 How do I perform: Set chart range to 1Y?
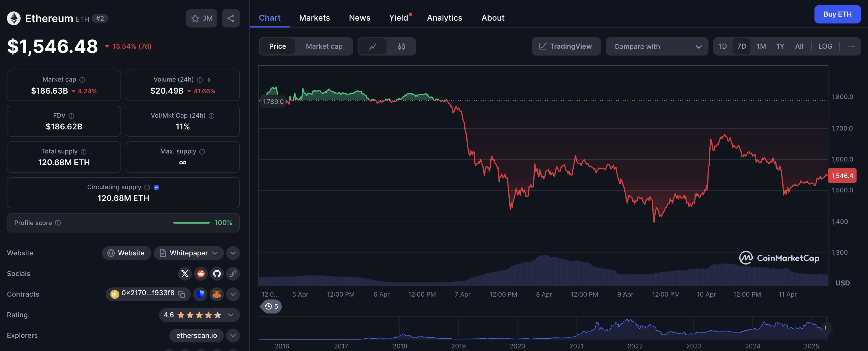pos(780,46)
